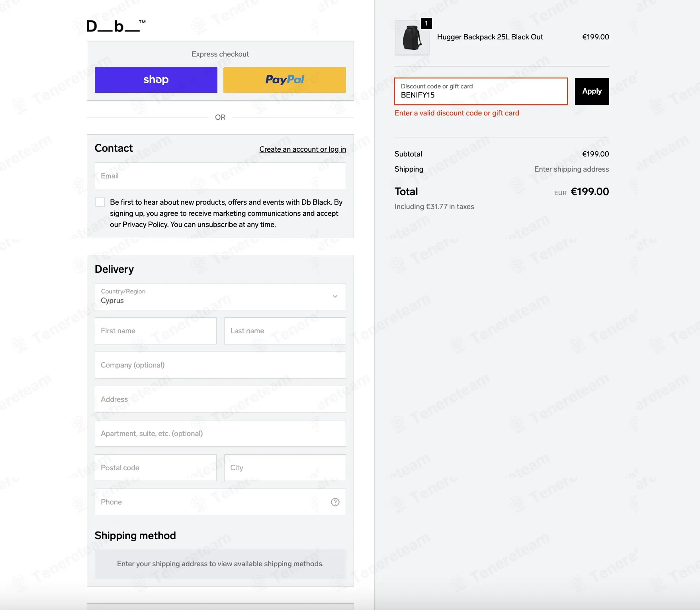Click the Contact section heading
Viewport: 700px width, 610px height.
tap(113, 149)
